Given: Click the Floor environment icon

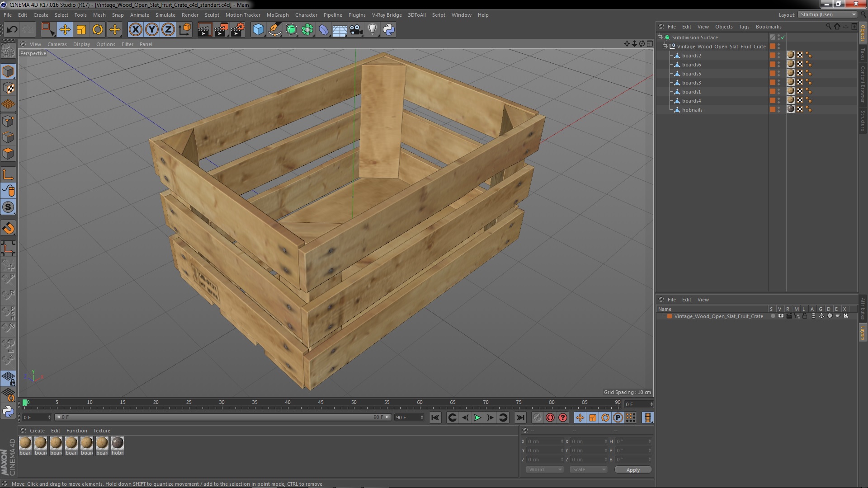Looking at the screenshot, I should pos(340,30).
